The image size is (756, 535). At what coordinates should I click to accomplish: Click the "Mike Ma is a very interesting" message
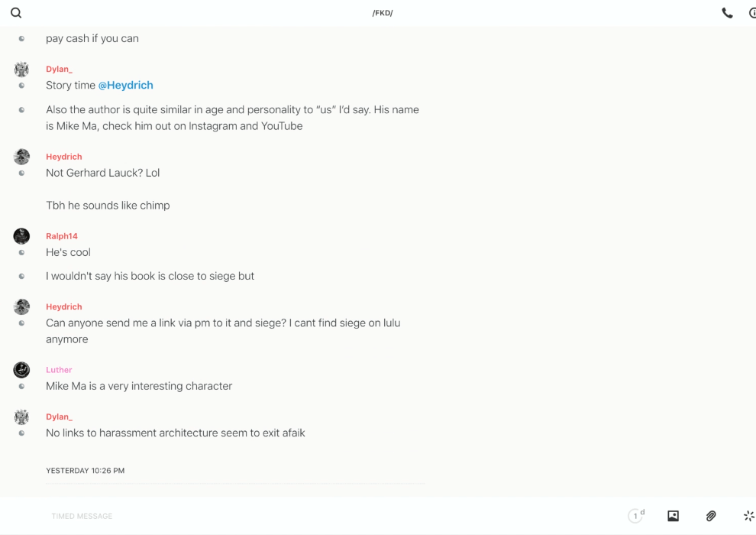(x=139, y=387)
